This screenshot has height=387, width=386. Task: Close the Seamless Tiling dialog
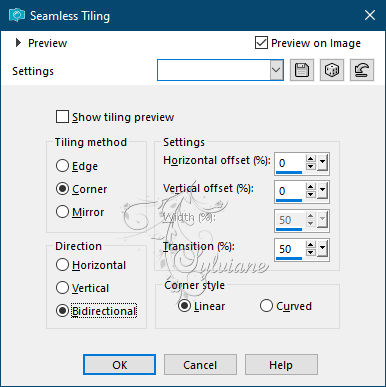370,15
